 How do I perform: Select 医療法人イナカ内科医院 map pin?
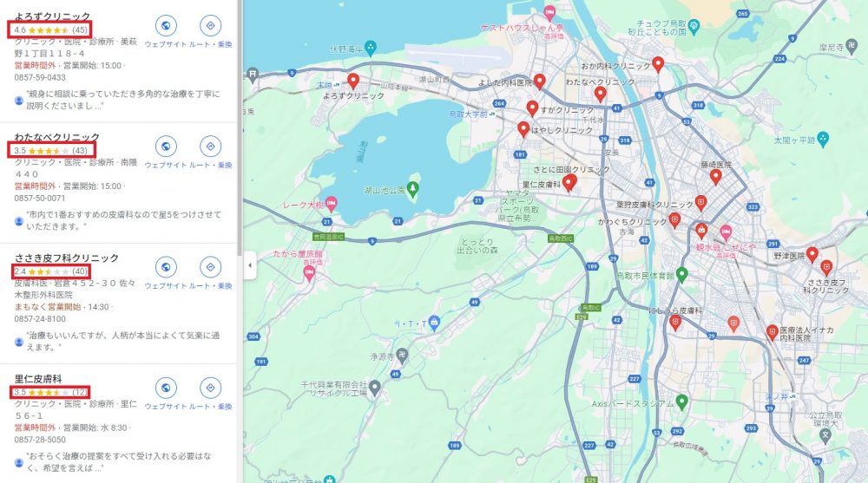pyautogui.click(x=773, y=332)
